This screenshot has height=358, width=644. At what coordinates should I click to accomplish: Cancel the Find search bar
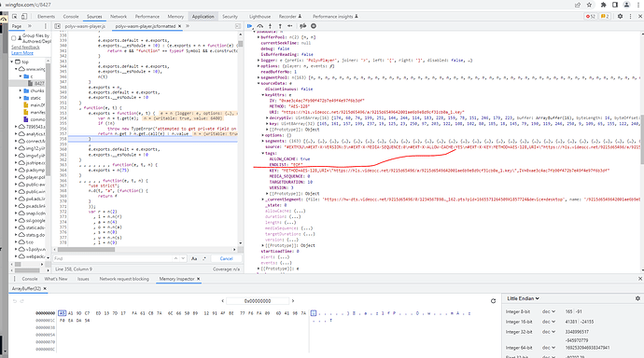coord(226,258)
